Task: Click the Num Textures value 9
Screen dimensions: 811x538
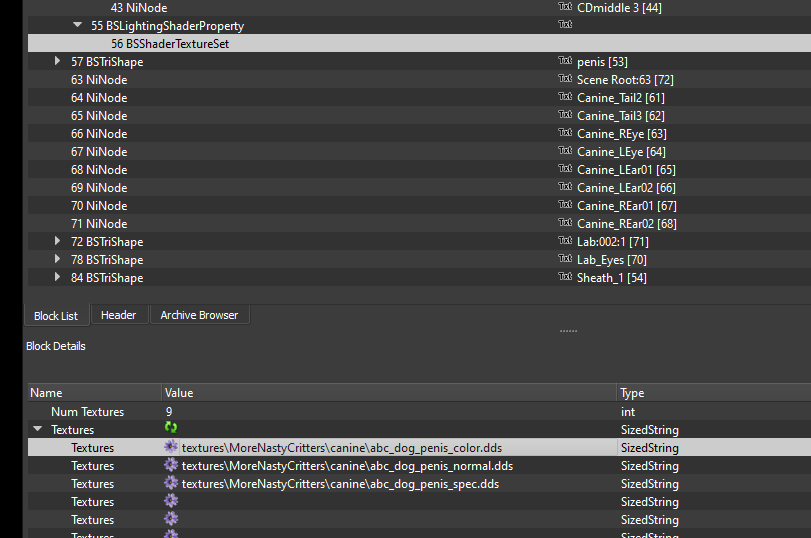Action: coord(169,412)
